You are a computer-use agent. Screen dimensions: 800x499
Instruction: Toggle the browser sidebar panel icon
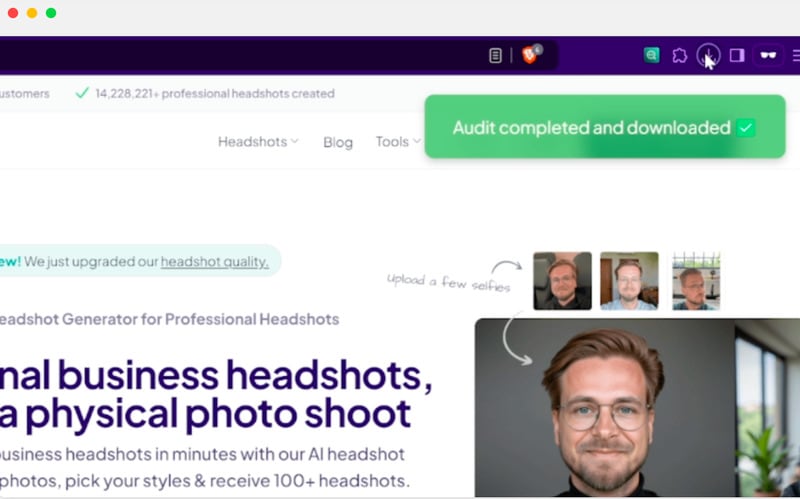[737, 56]
